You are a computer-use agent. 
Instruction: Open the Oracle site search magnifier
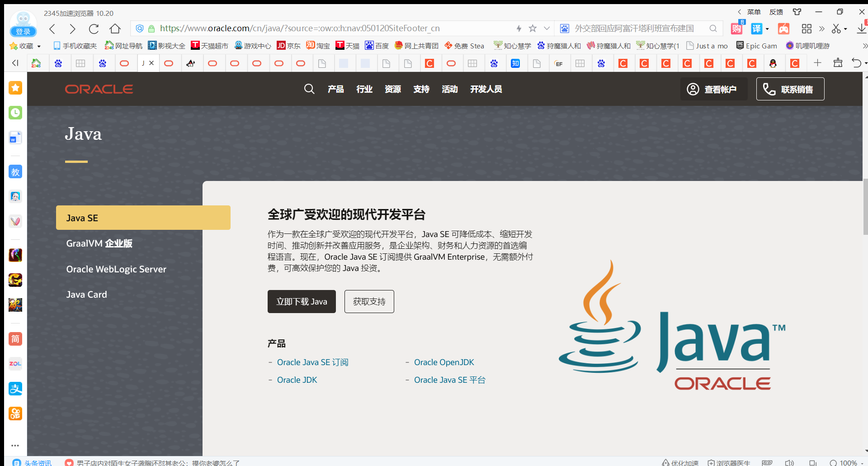(x=309, y=89)
